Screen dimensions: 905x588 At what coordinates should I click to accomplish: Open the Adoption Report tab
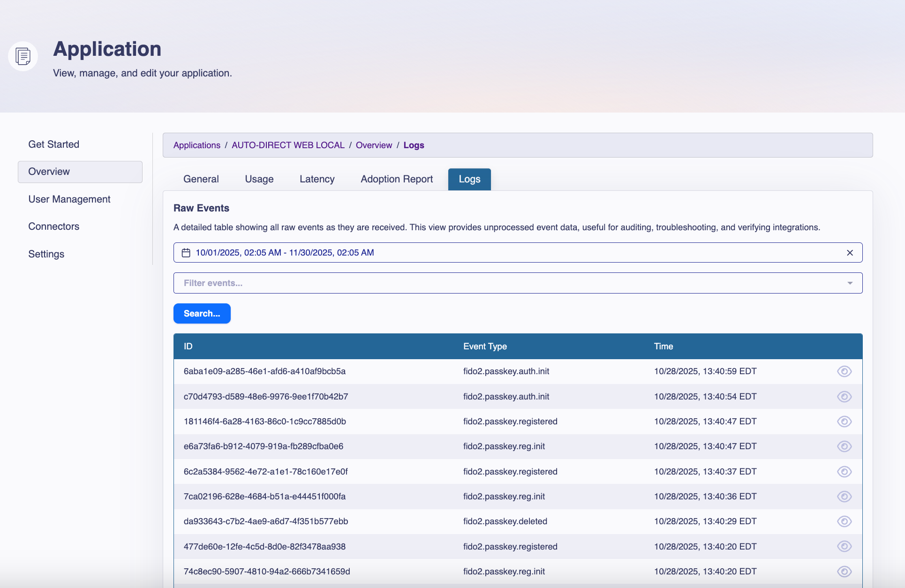coord(396,179)
